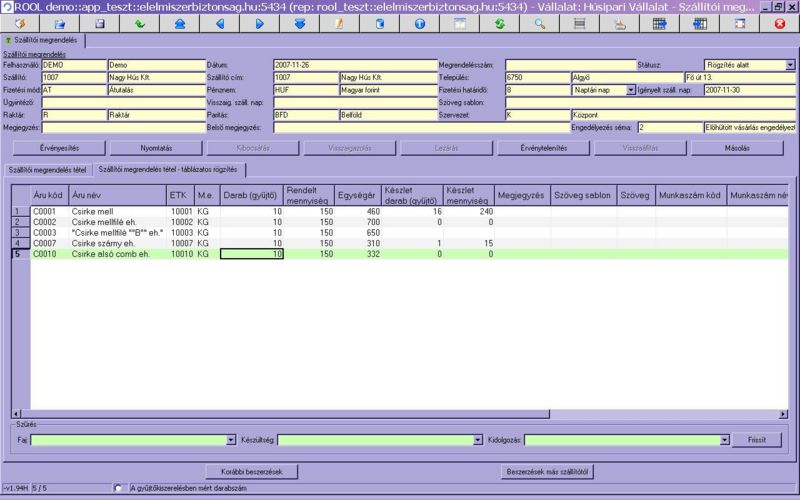800x500 pixels.
Task: Click the red exit icon in toolbar
Action: point(779,22)
